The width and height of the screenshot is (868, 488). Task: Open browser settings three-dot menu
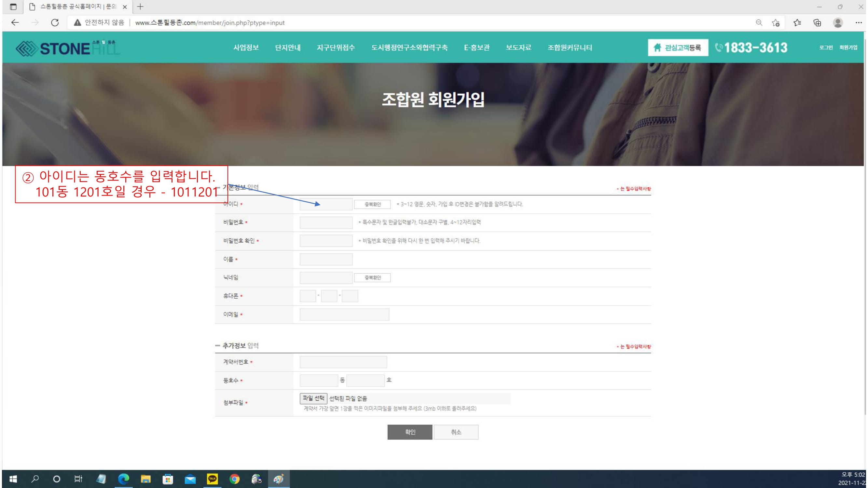click(858, 22)
